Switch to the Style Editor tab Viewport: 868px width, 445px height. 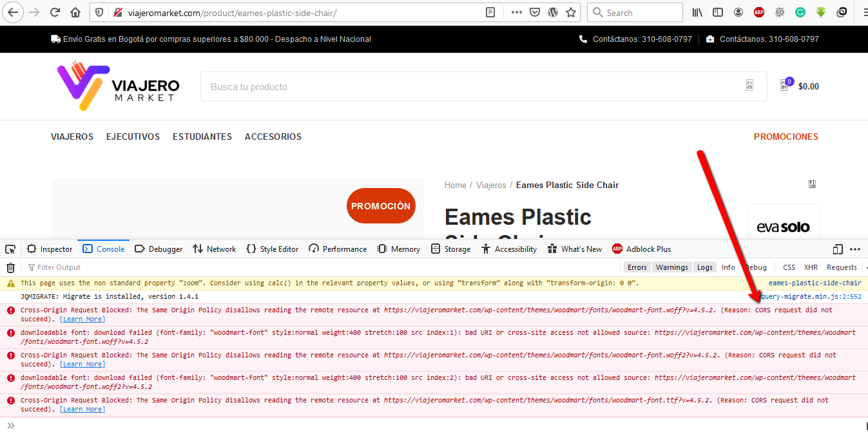pos(273,249)
